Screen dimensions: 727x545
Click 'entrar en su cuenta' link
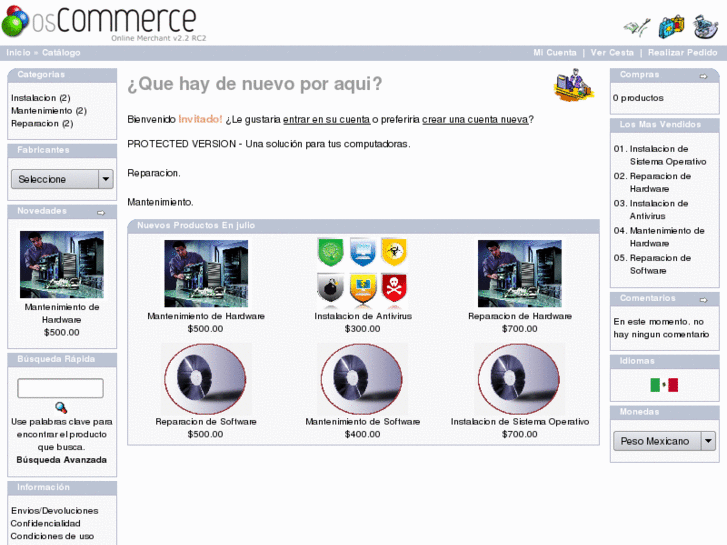[x=326, y=119]
